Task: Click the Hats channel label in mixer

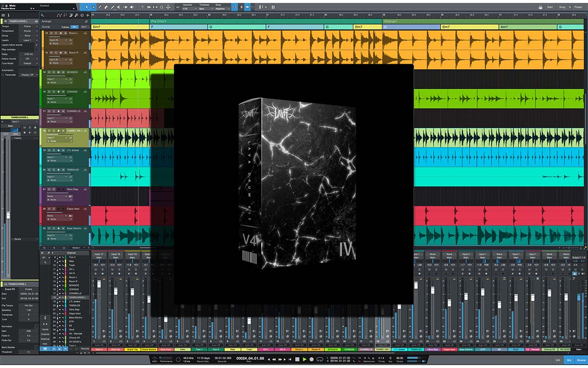Action: click(183, 349)
